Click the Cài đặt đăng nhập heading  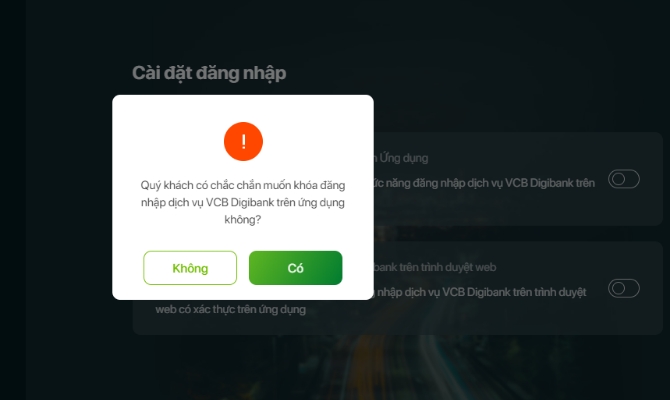pos(209,73)
